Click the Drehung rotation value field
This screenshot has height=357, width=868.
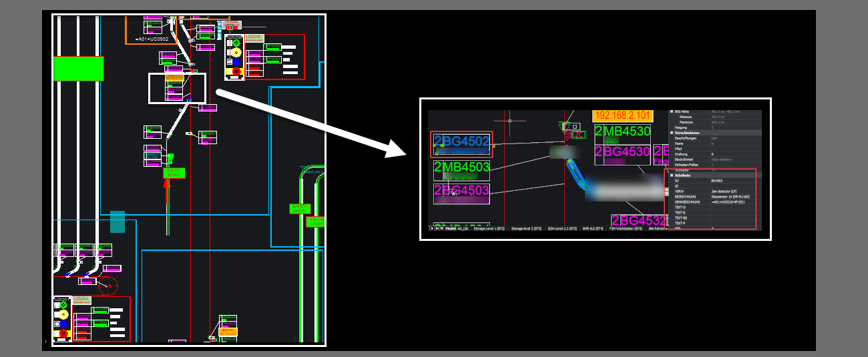713,154
